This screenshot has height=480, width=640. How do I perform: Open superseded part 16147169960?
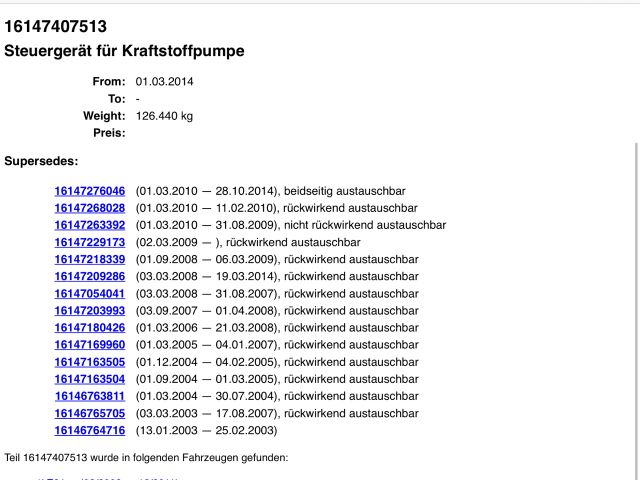tap(90, 345)
